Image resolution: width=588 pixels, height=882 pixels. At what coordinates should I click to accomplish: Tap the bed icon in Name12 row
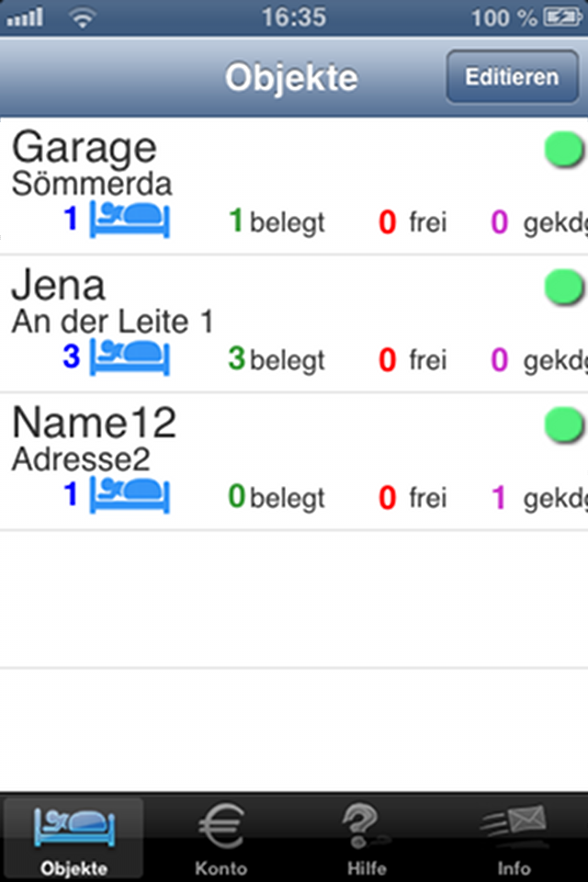pos(130,495)
